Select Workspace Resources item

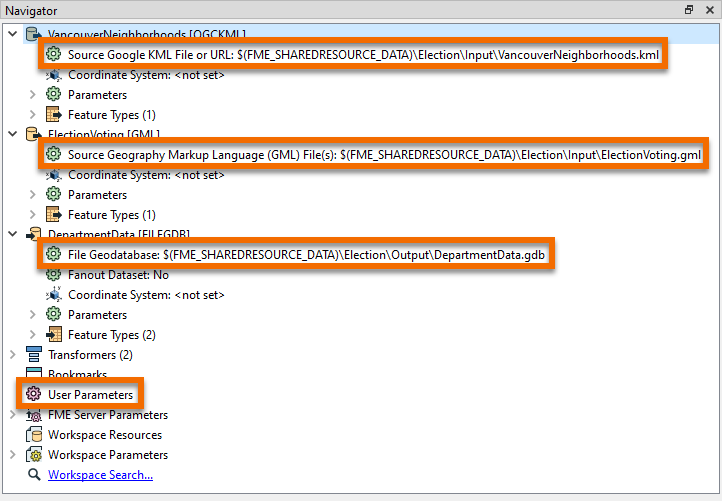coord(105,435)
